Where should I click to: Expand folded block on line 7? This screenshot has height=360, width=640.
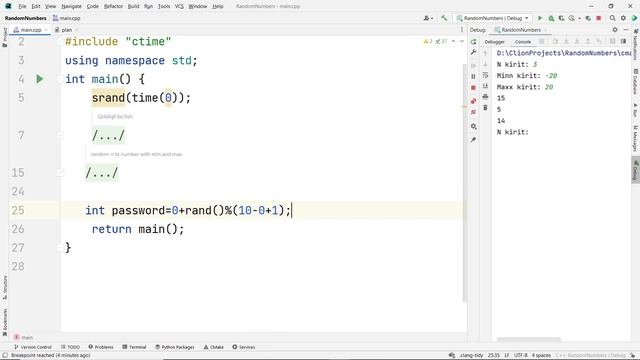[x=60, y=136]
